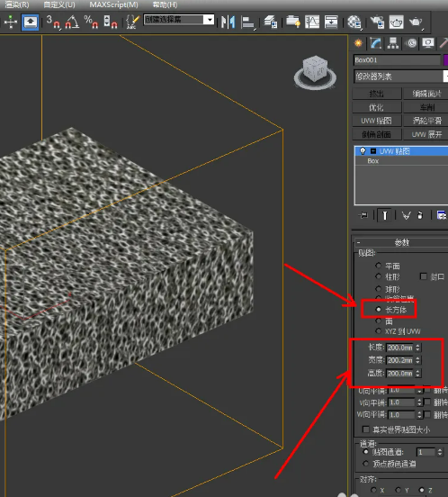
Task: Switch to the Modify panel tab
Action: pos(376,43)
